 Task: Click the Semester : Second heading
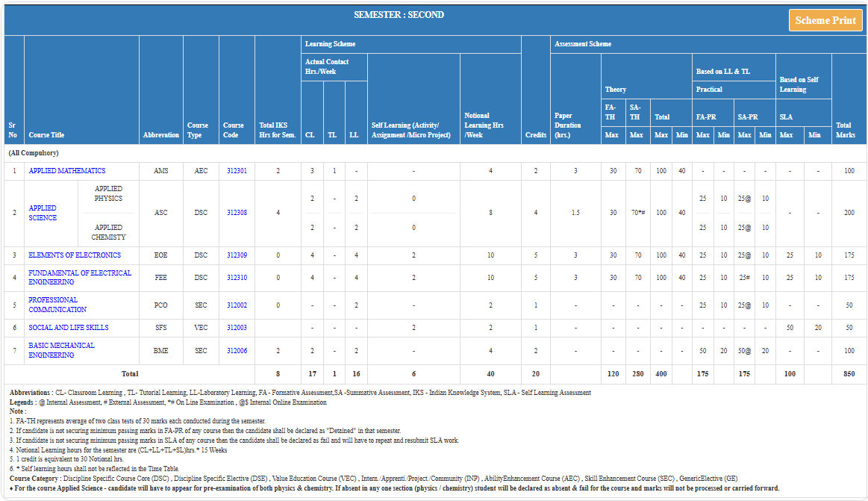coord(399,15)
